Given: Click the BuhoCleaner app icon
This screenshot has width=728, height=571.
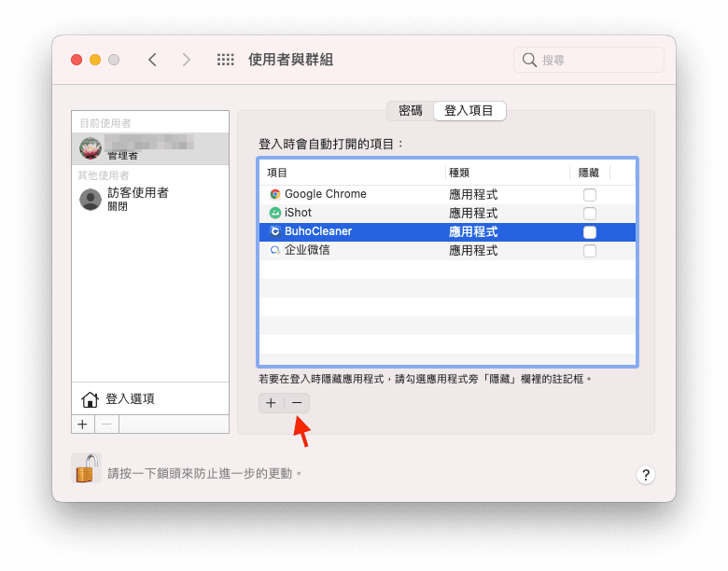Looking at the screenshot, I should coord(274,231).
